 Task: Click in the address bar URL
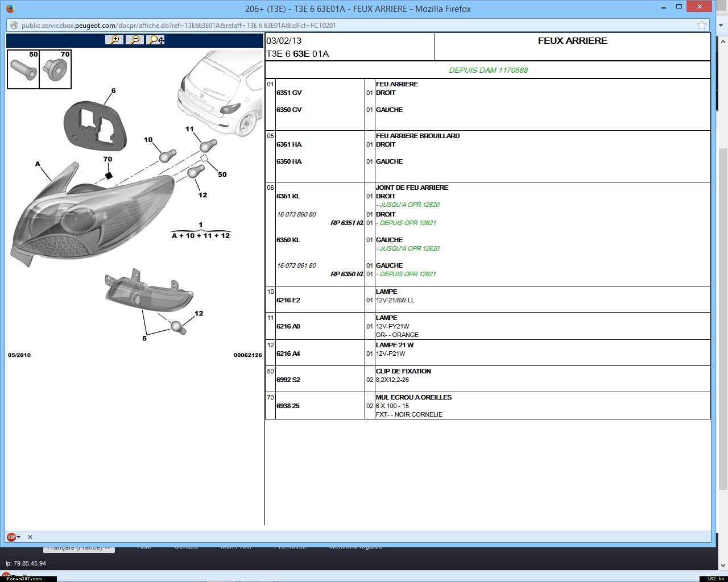pos(227,25)
